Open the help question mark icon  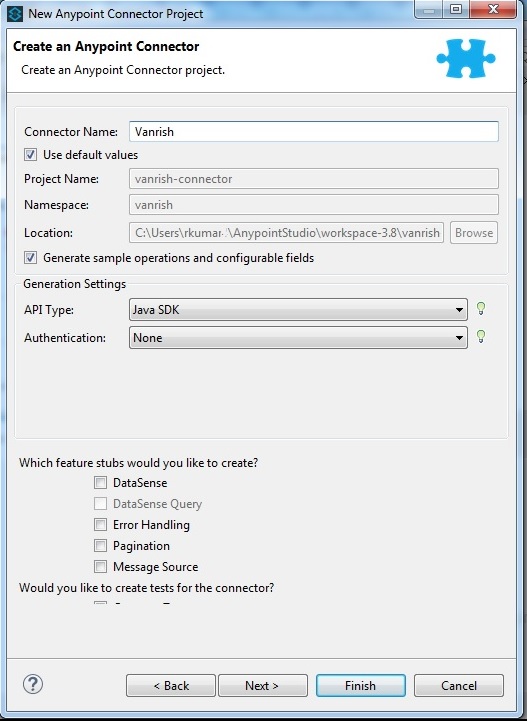pyautogui.click(x=33, y=684)
